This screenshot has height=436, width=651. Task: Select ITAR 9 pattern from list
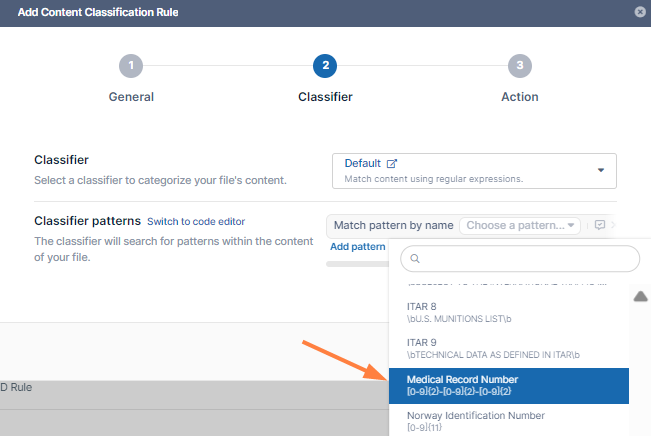tap(508, 349)
